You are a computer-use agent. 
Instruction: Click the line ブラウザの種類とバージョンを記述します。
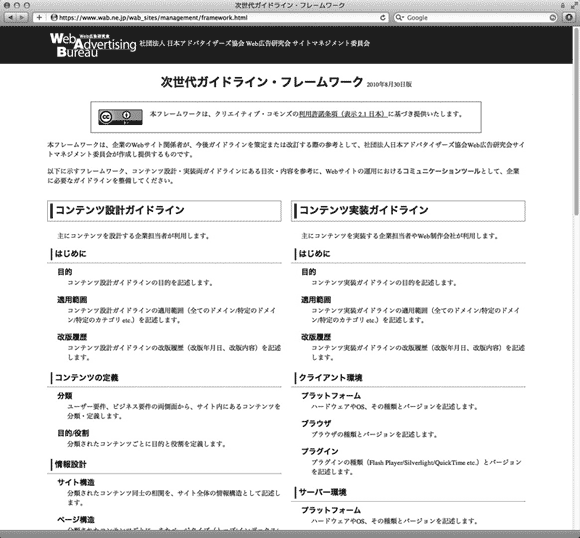(374, 434)
